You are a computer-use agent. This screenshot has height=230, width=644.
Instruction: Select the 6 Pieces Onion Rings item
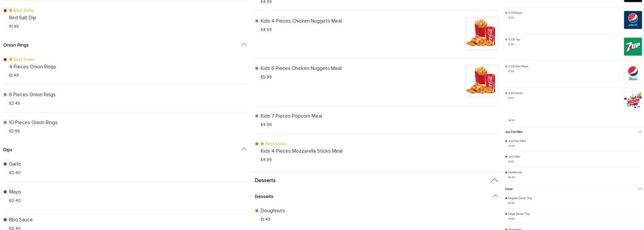click(x=32, y=95)
